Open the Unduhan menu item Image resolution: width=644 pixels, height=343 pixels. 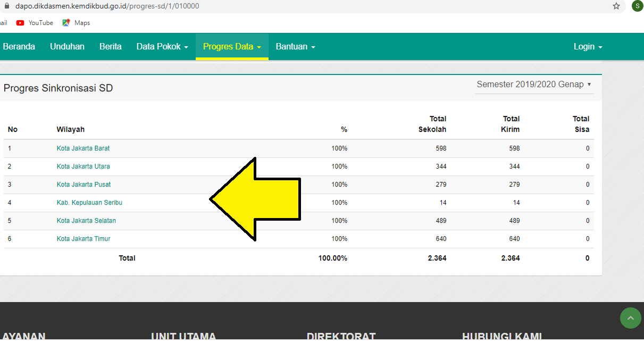pyautogui.click(x=67, y=47)
